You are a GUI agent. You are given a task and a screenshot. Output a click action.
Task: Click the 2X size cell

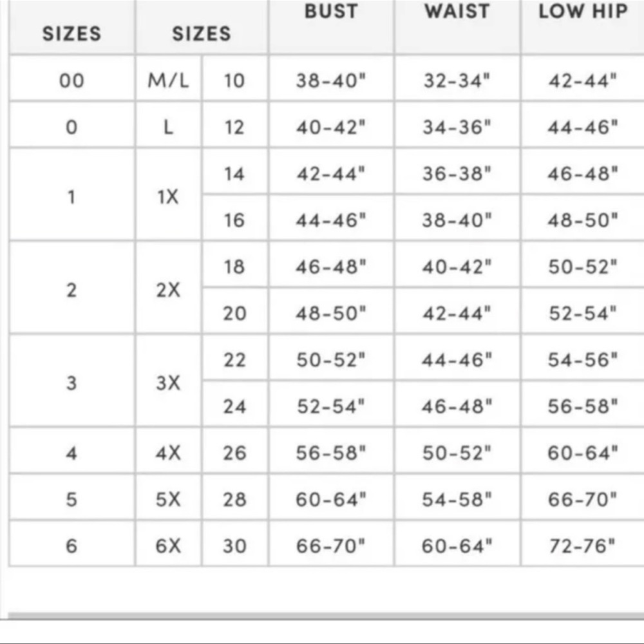[168, 290]
